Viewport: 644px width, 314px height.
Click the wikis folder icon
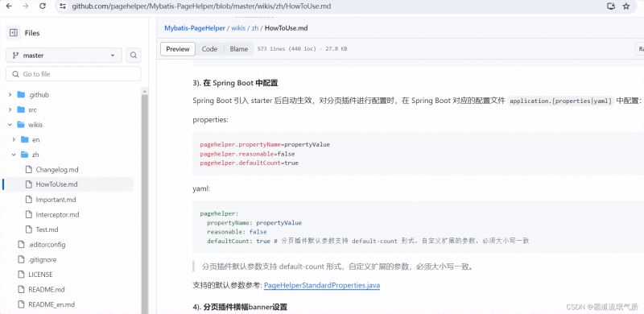[x=22, y=125]
